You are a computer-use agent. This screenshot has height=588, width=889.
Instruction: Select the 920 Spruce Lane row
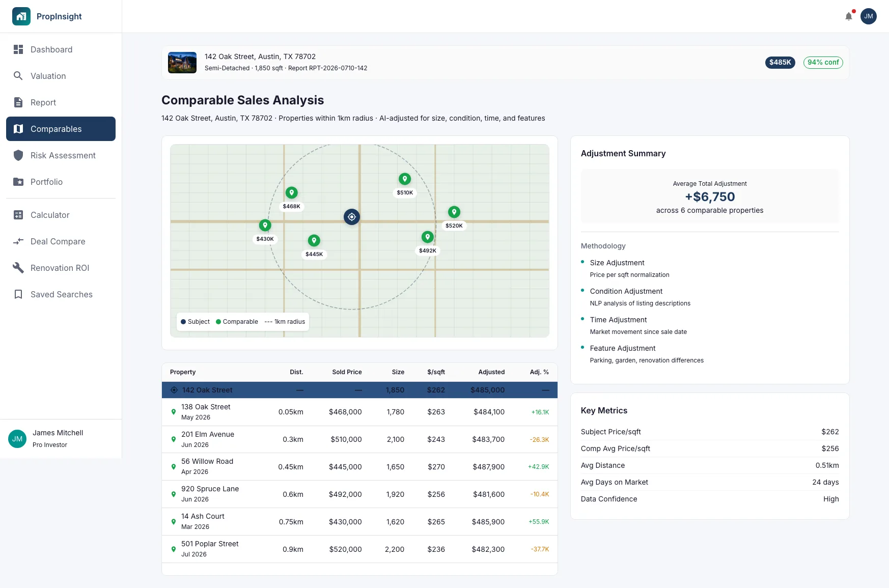tap(359, 494)
